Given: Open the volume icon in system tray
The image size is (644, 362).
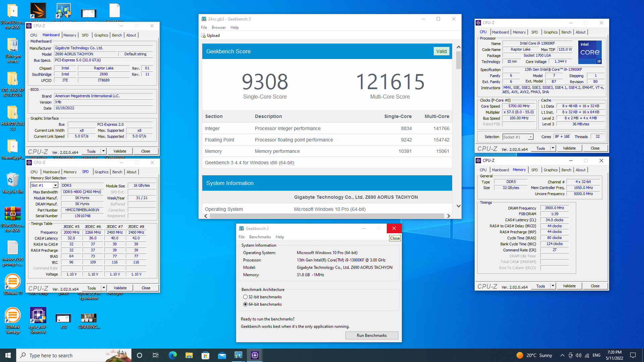Looking at the screenshot, I should [x=579, y=355].
